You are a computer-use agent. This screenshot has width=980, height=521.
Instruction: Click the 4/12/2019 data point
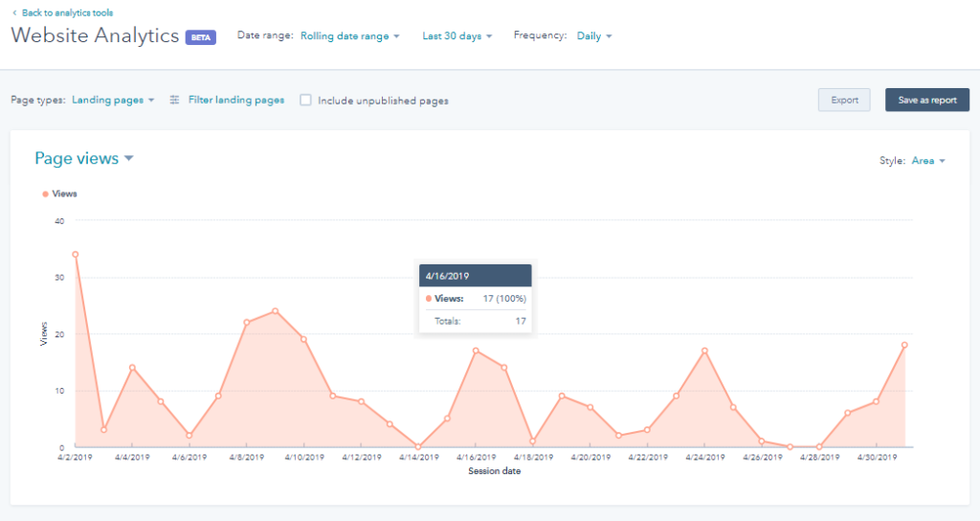(361, 401)
